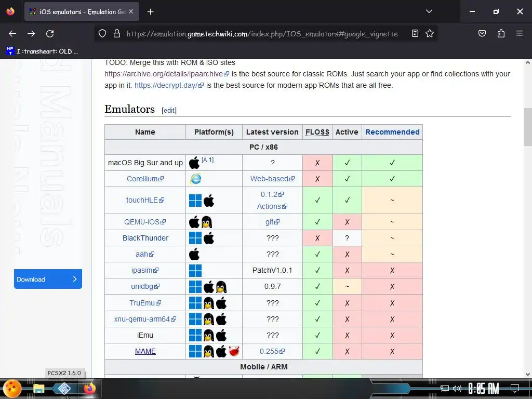Open the aah emulator link
The width and height of the screenshot is (532, 399).
tap(145, 254)
